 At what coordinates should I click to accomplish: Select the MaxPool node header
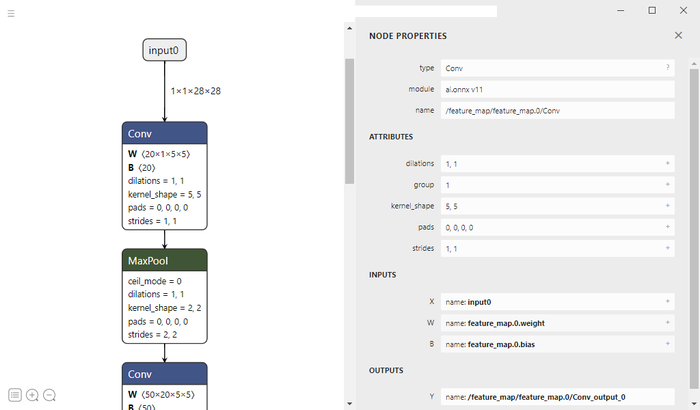coord(164,261)
